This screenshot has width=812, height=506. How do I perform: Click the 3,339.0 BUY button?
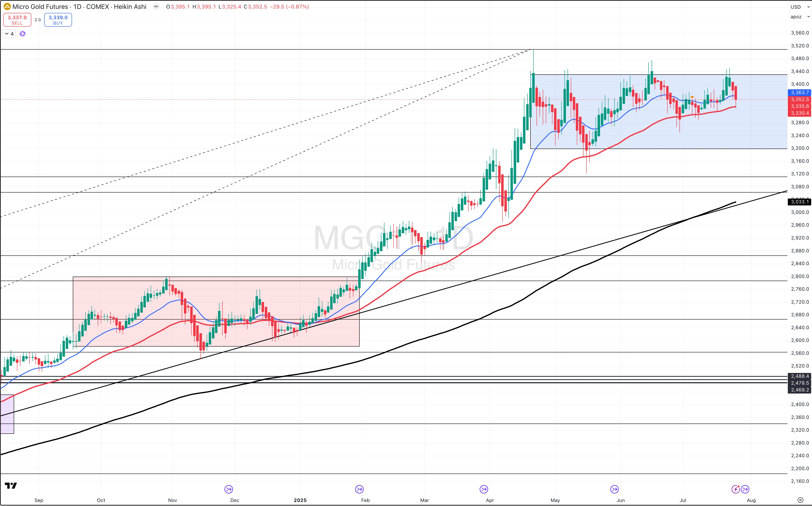58,20
